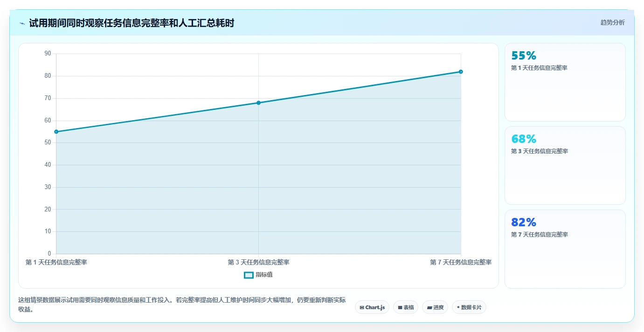Viewport: 644px width, 332px height.
Task: Toggle the 指标值 legend item
Action: (x=258, y=275)
